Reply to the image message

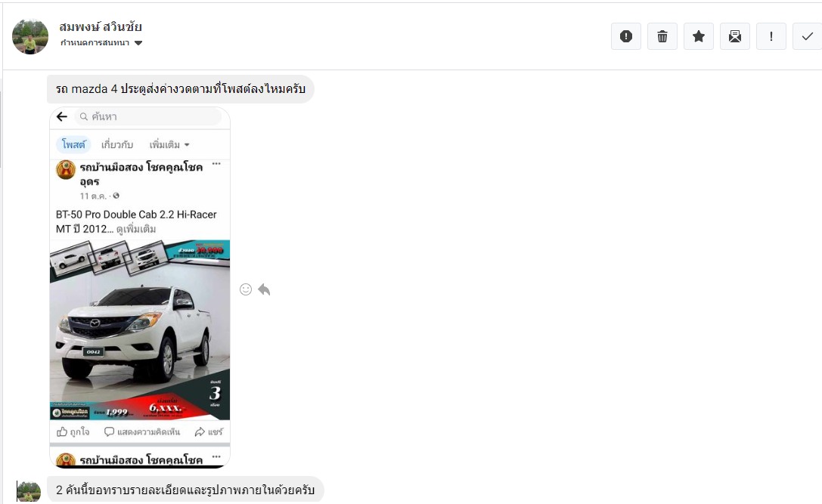point(264,289)
